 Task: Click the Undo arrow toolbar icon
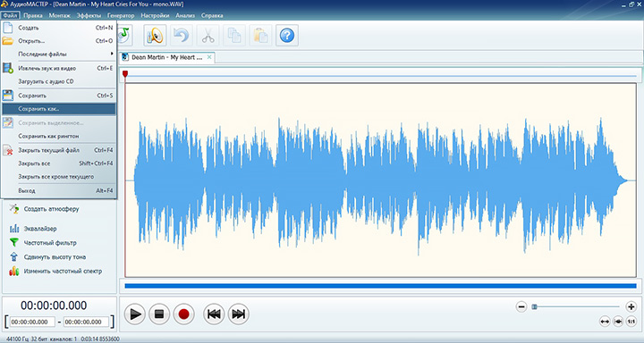(181, 36)
